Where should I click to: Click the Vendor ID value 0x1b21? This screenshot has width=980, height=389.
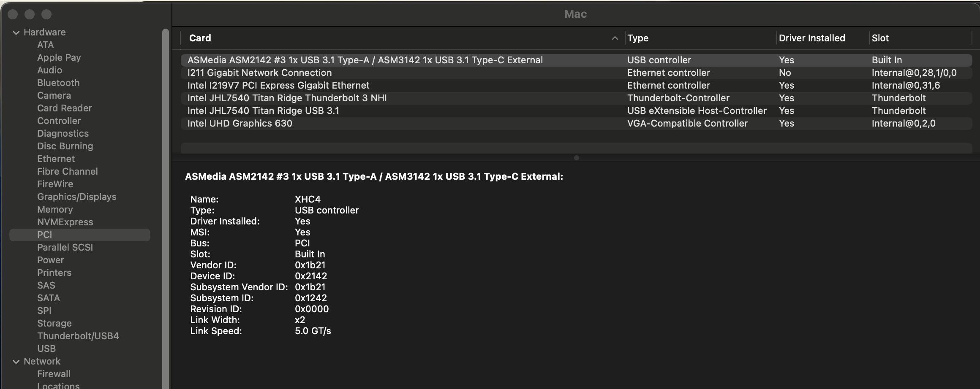(310, 265)
